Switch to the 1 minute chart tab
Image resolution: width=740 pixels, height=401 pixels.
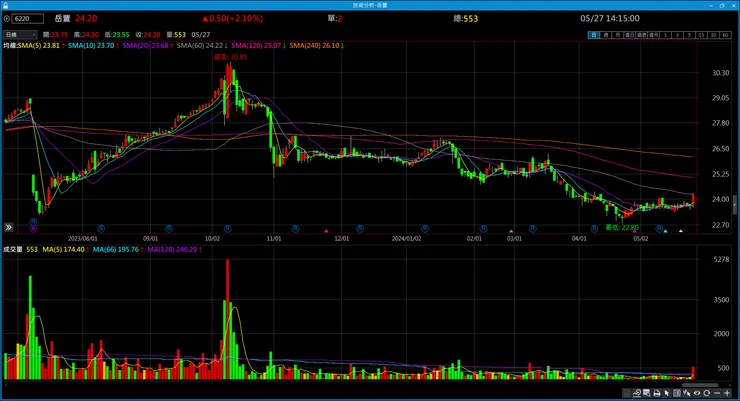tap(665, 35)
